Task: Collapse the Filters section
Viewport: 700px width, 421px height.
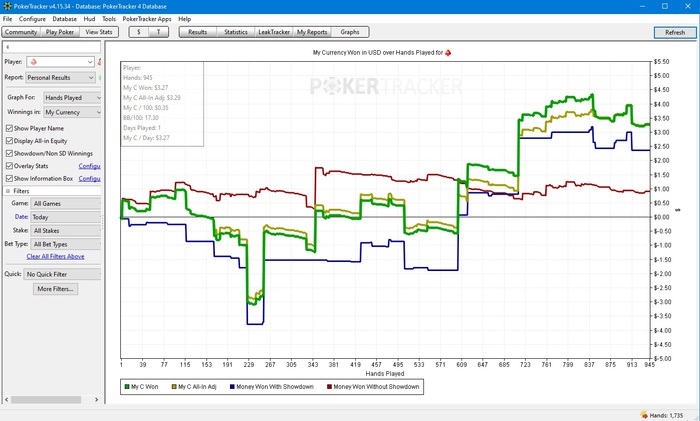Action: [8, 191]
